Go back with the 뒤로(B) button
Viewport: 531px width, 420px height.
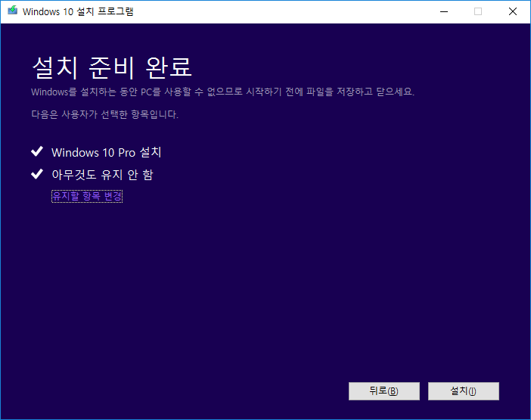[384, 391]
